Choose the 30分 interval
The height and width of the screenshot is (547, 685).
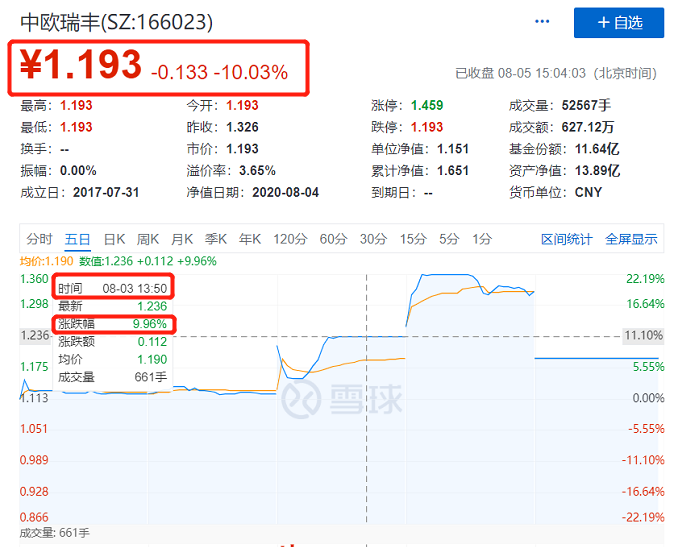(x=374, y=239)
